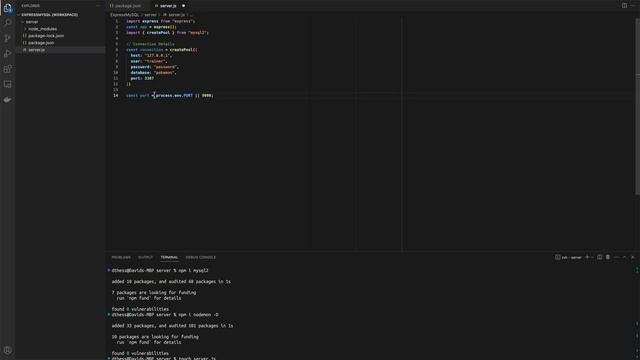Screen dimensions: 640x360
Task: Split the terminal using the split icon
Action: (x=600, y=257)
